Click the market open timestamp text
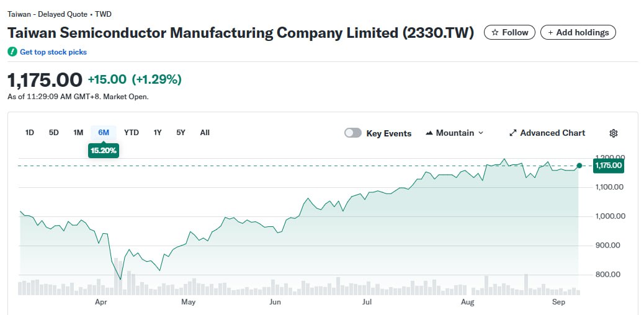This screenshot has width=644, height=315. click(x=78, y=97)
